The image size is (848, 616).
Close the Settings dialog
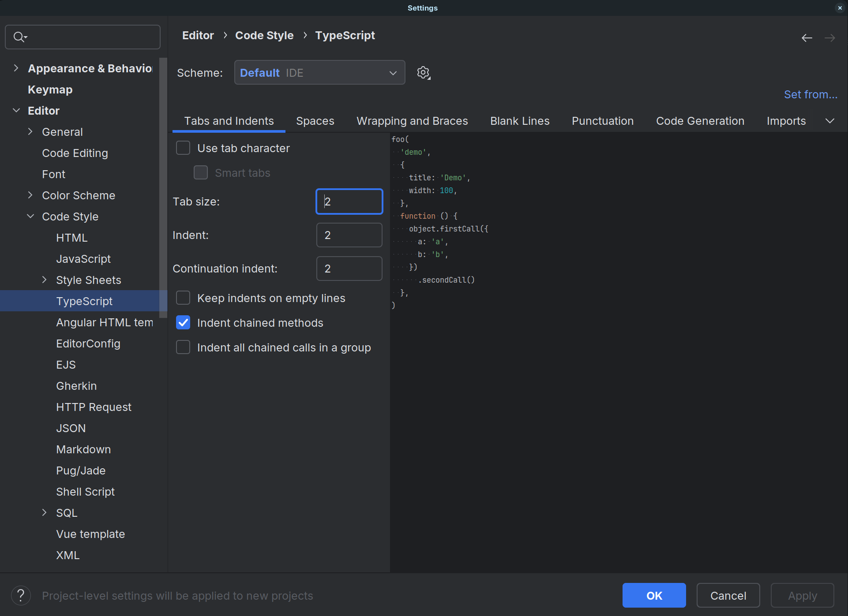pyautogui.click(x=840, y=7)
